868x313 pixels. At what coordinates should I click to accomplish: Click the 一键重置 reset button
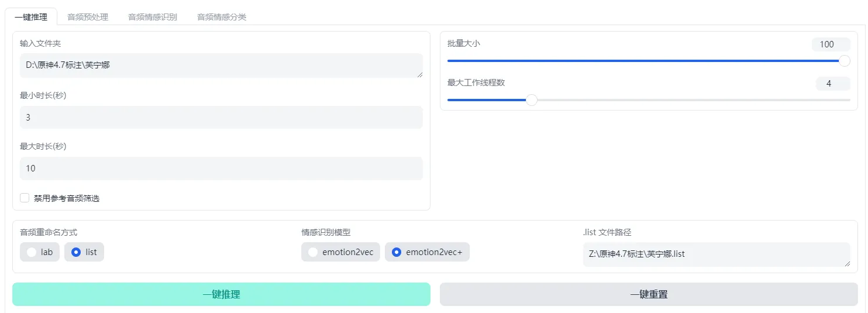649,294
